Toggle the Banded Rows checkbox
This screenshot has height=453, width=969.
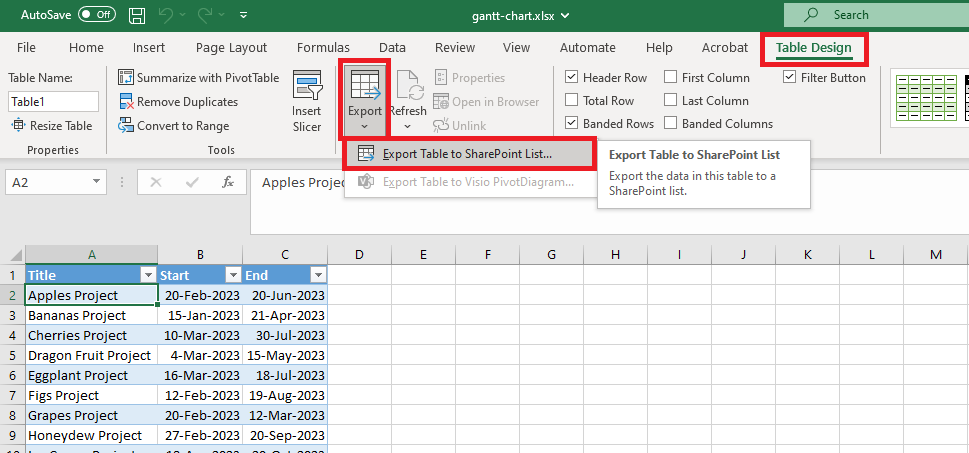[572, 123]
